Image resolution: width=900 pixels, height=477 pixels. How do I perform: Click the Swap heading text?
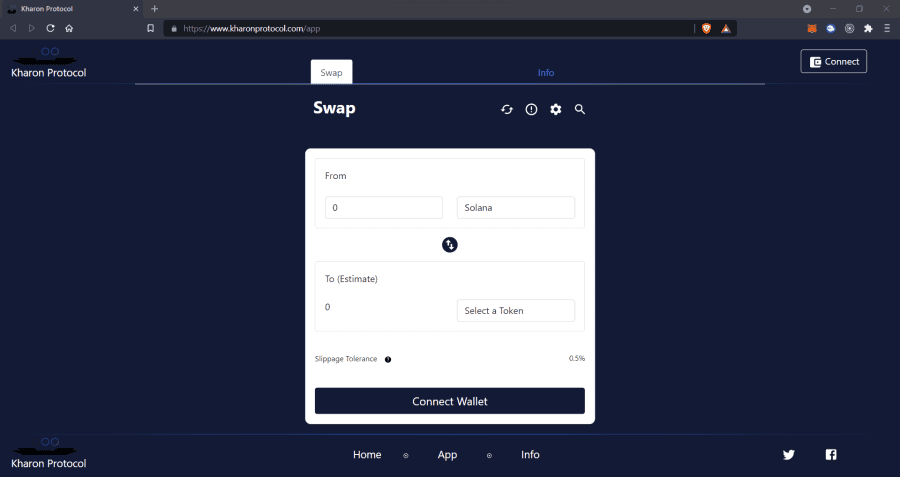tap(334, 108)
